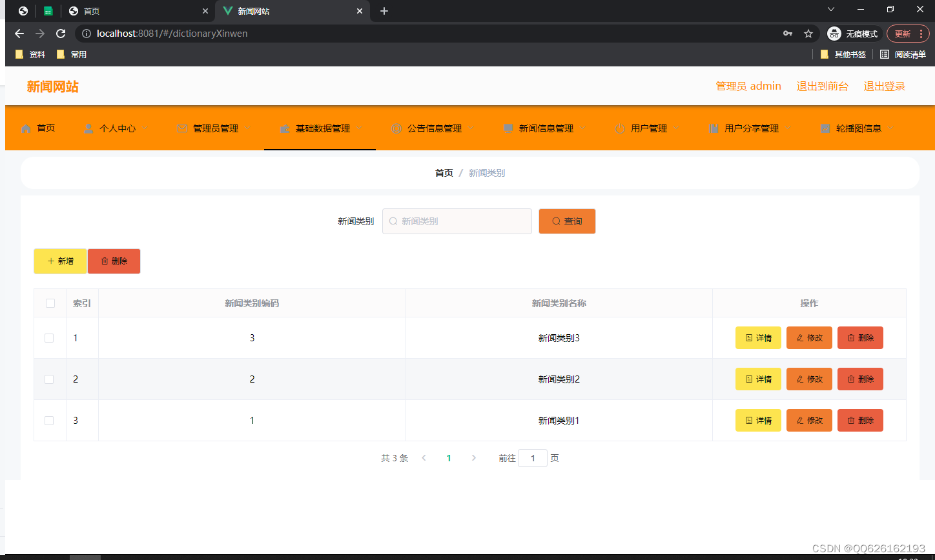The height and width of the screenshot is (560, 935).
Task: Click the site info icon before localhost URL
Action: pos(87,34)
